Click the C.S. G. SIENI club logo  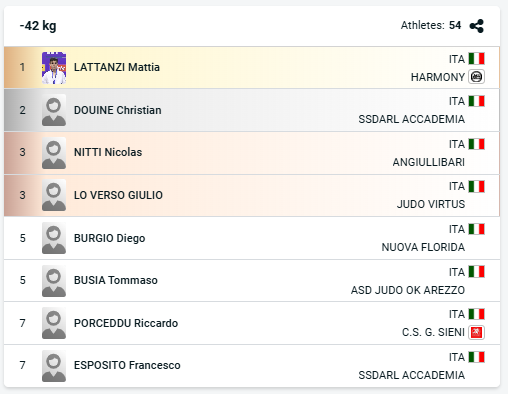(476, 332)
